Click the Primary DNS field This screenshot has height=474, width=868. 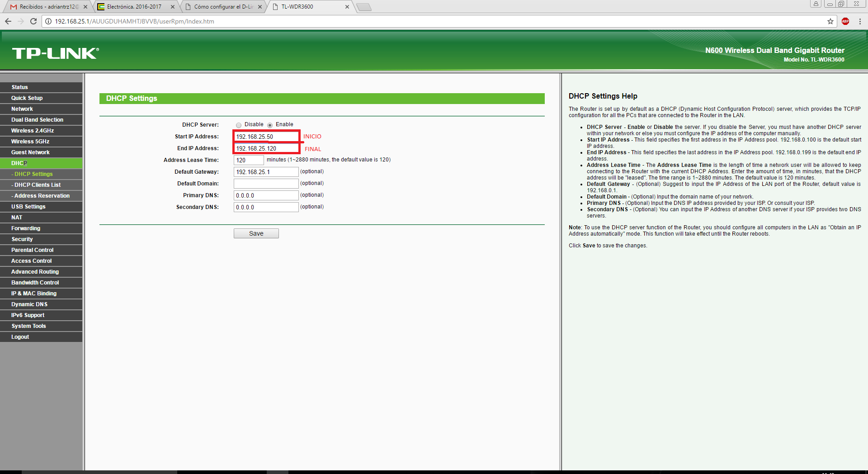pos(266,195)
